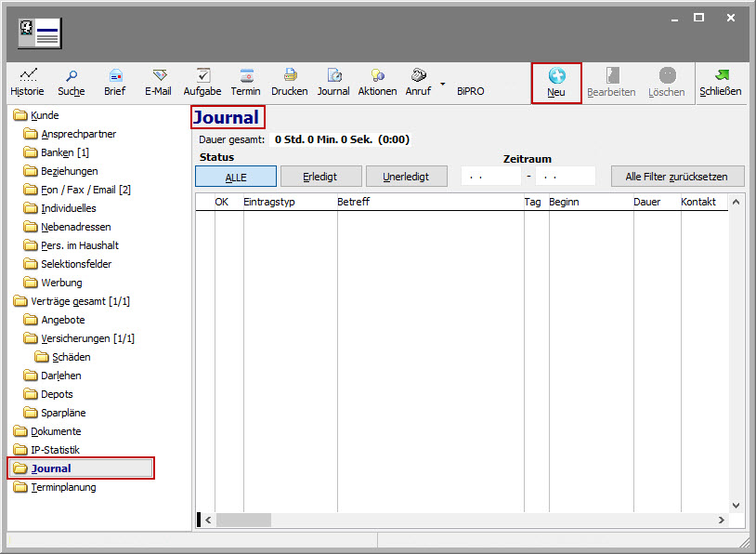Image resolution: width=756 pixels, height=554 pixels.
Task: Reset filters with Alle Filter zurücksetzen
Action: pyautogui.click(x=678, y=177)
